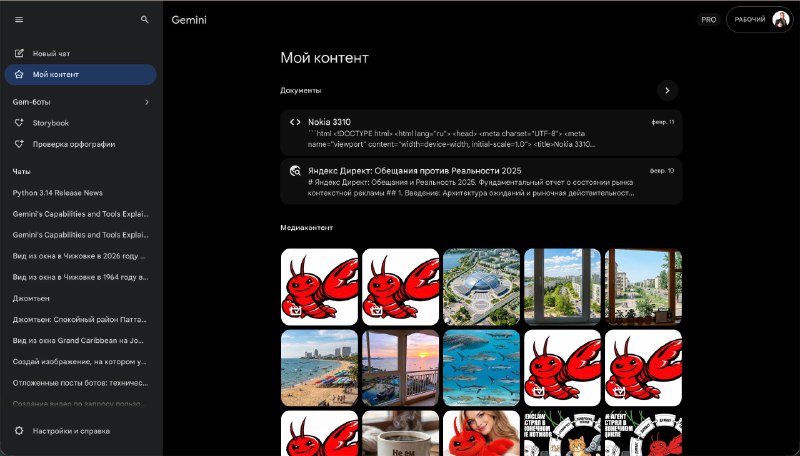Click the New chat pencil icon

(19, 53)
